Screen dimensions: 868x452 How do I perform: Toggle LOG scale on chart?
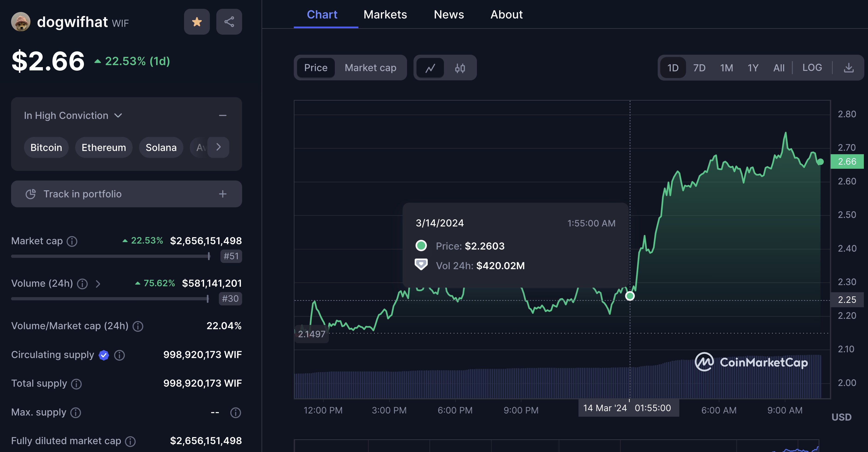[x=812, y=68]
